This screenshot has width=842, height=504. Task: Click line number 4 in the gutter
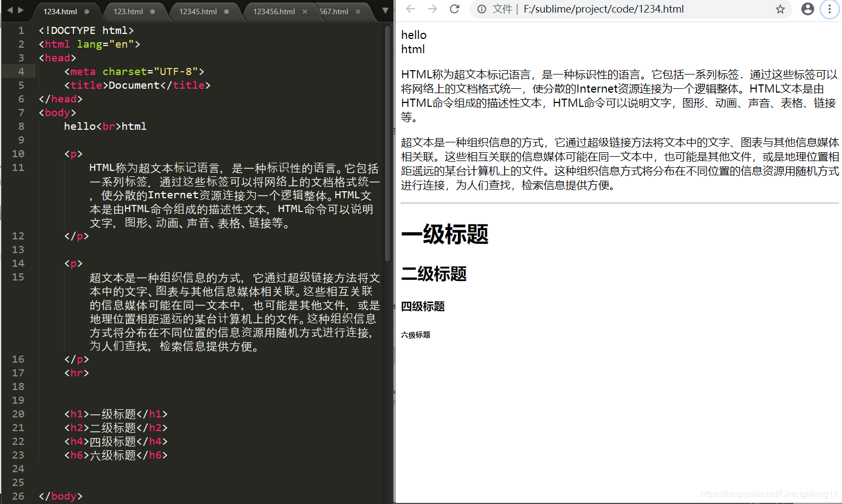[21, 72]
